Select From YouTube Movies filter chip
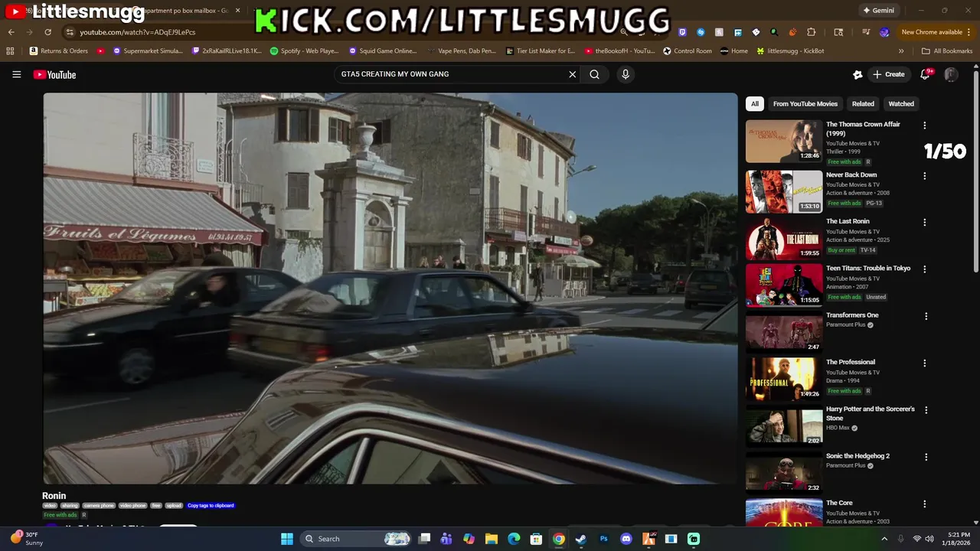The image size is (980, 551). [805, 104]
